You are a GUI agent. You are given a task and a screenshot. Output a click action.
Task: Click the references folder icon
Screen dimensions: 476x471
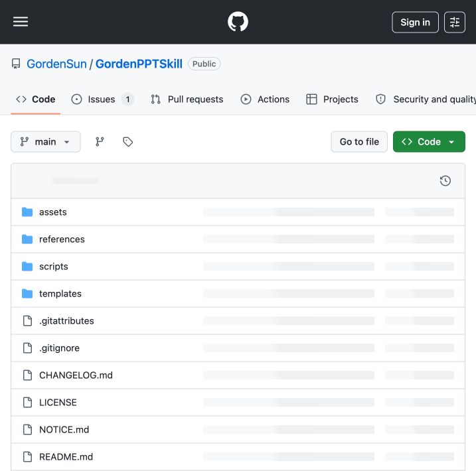tap(27, 239)
